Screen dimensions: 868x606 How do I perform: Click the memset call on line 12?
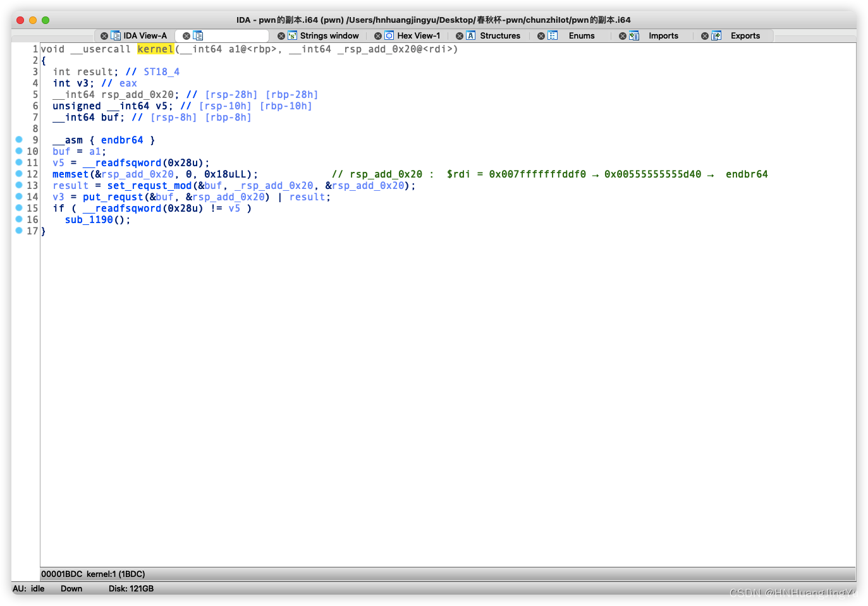[70, 174]
